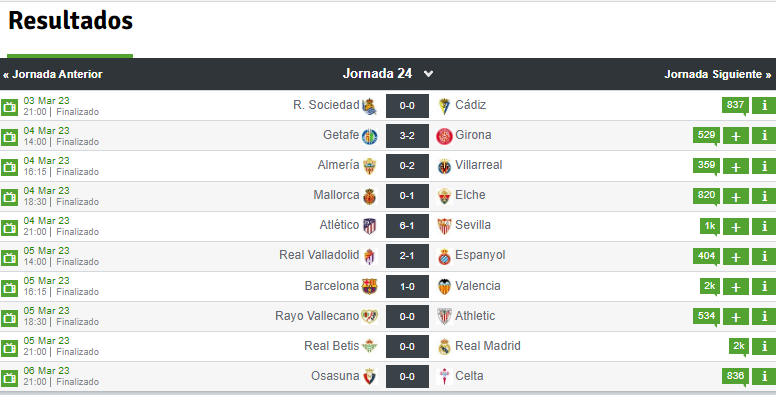Screen dimensions: 776x395
Task: Click the TV icon for R. Sociedad match
Action: point(9,107)
